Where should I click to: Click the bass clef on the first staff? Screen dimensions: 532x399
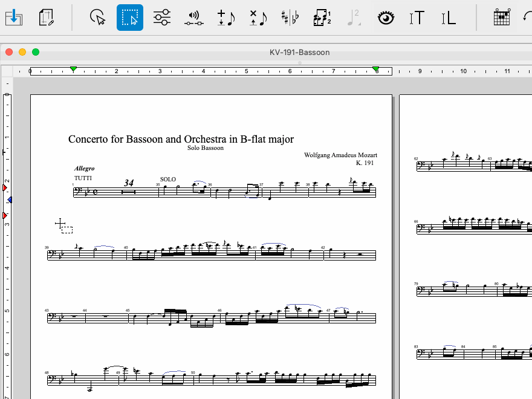click(79, 192)
